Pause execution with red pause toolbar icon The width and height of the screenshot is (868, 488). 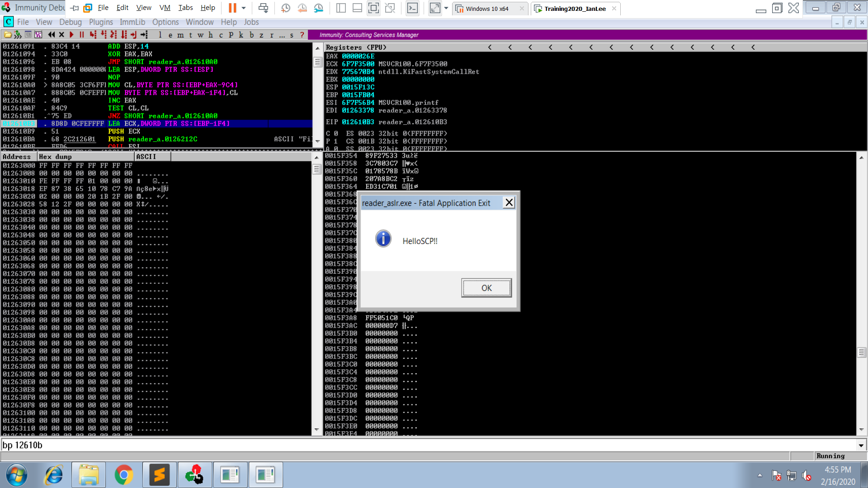coord(82,35)
